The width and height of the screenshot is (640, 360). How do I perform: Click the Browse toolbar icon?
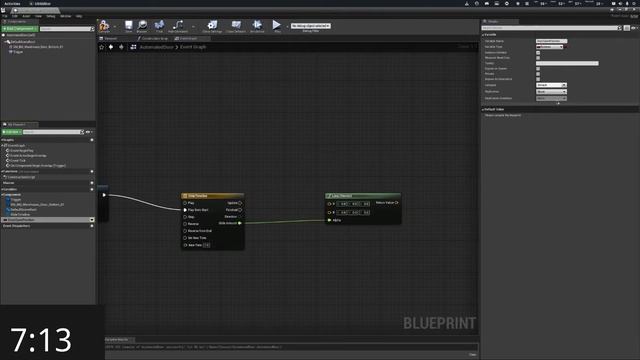142,26
